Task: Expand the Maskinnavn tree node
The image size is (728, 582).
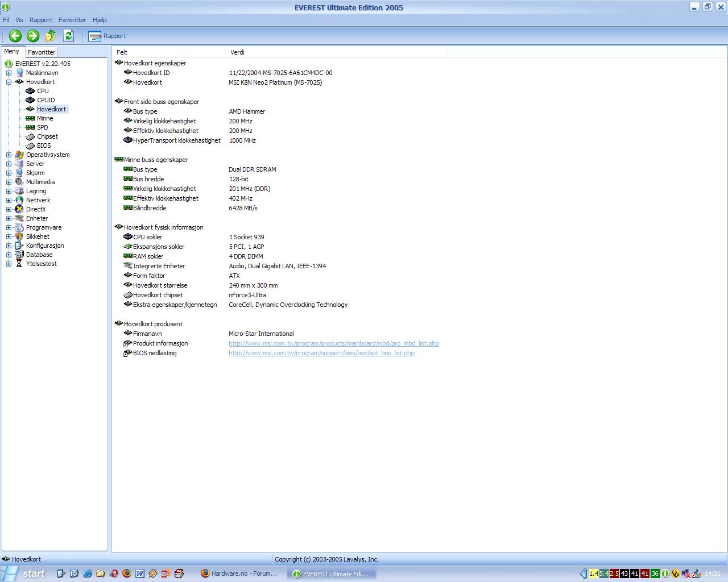Action: coord(9,73)
